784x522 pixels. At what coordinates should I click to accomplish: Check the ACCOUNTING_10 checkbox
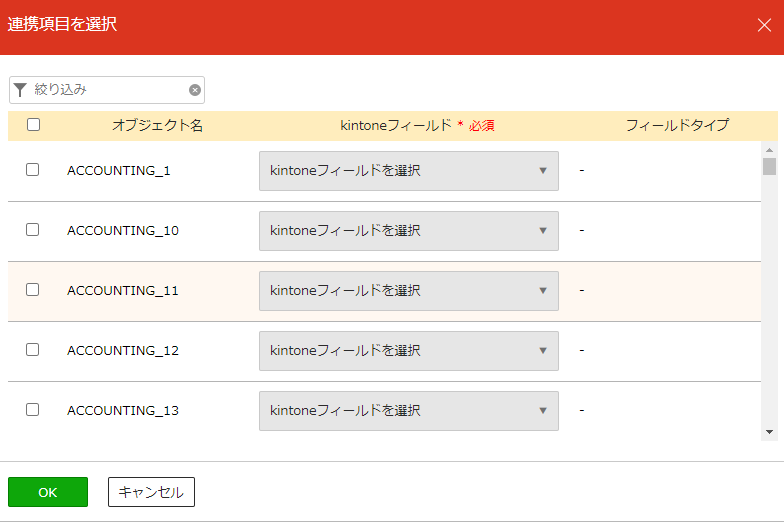pyautogui.click(x=32, y=230)
